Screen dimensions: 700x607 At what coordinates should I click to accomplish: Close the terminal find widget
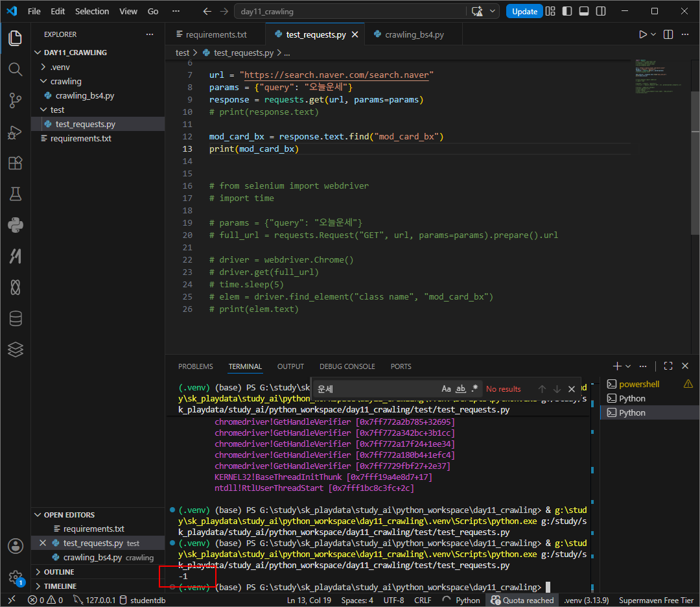[x=572, y=389]
